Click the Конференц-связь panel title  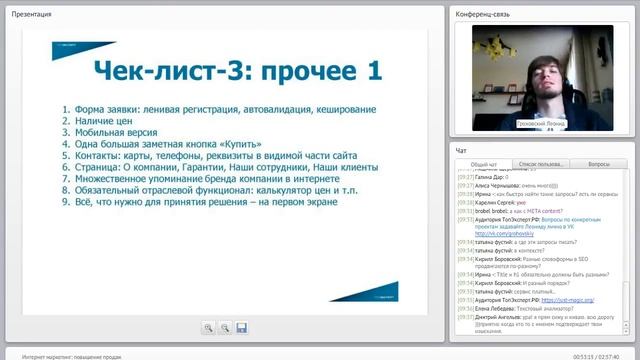[x=482, y=14]
